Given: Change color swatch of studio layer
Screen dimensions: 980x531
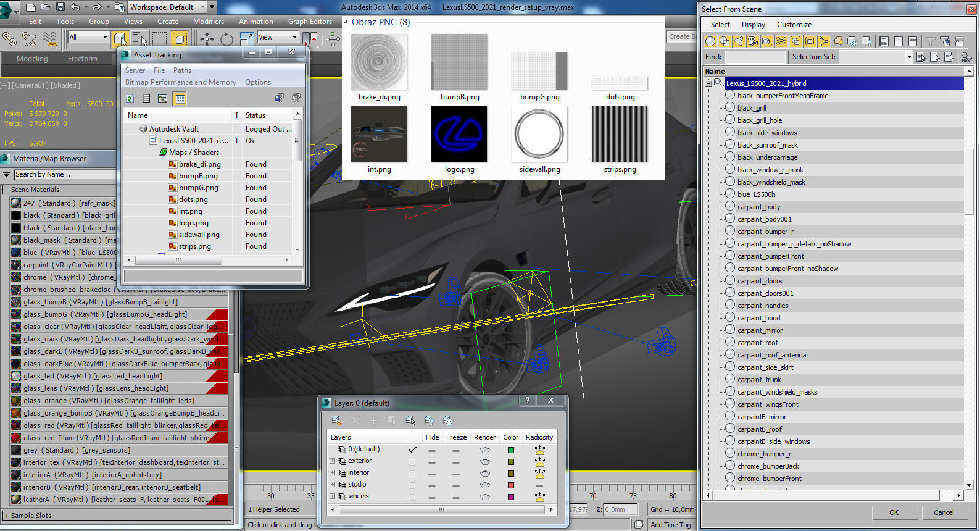Looking at the screenshot, I should (511, 485).
